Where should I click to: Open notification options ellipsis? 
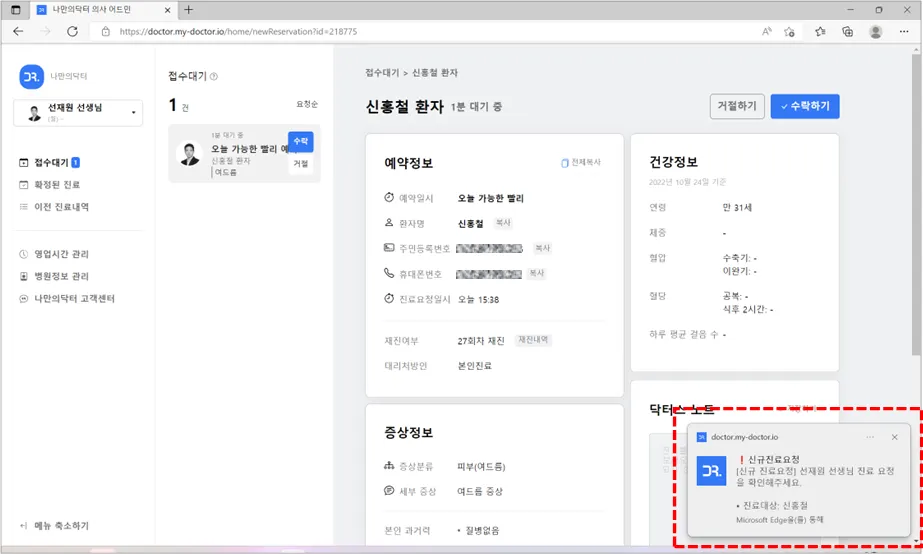(x=870, y=437)
